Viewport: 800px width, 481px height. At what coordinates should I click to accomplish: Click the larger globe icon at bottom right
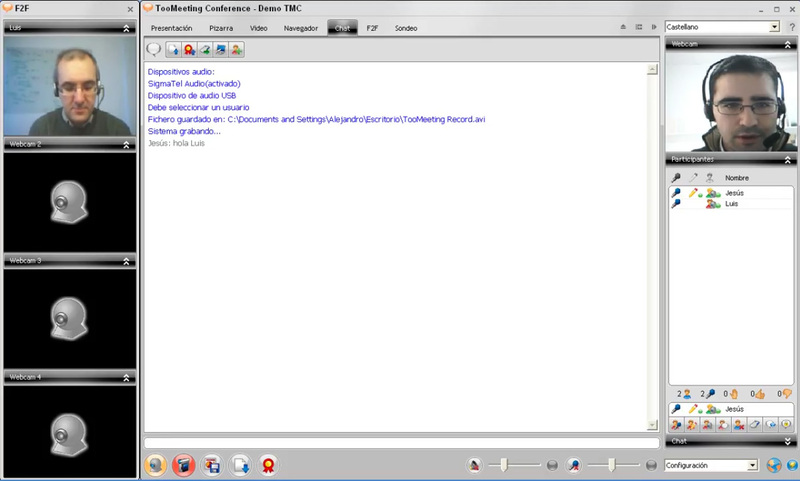[x=773, y=465]
